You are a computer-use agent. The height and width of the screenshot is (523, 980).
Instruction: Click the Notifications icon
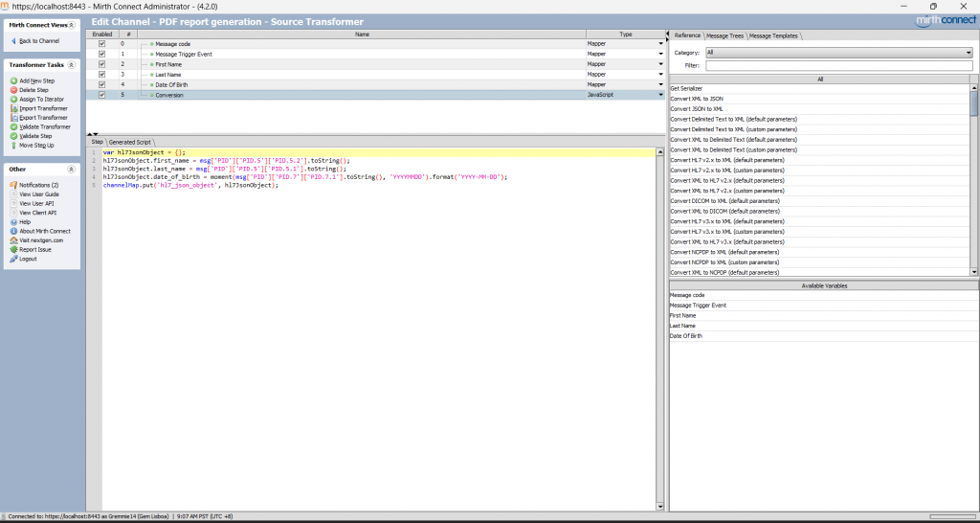click(x=13, y=185)
